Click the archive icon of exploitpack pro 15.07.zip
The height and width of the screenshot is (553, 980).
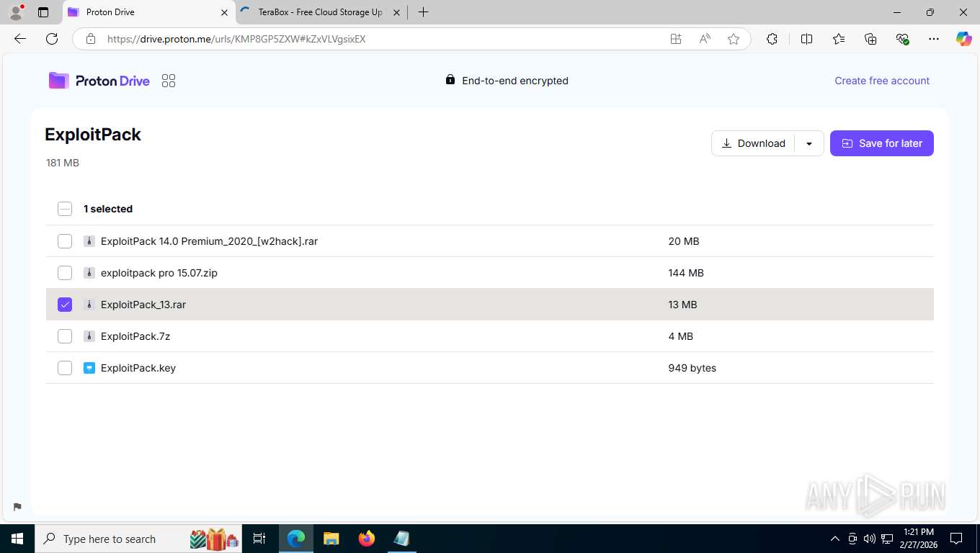(89, 273)
